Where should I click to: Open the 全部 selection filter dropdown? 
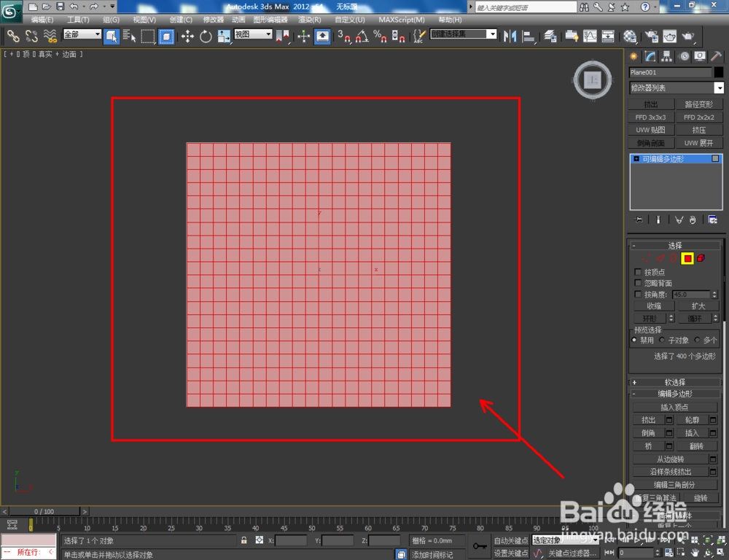tap(82, 34)
